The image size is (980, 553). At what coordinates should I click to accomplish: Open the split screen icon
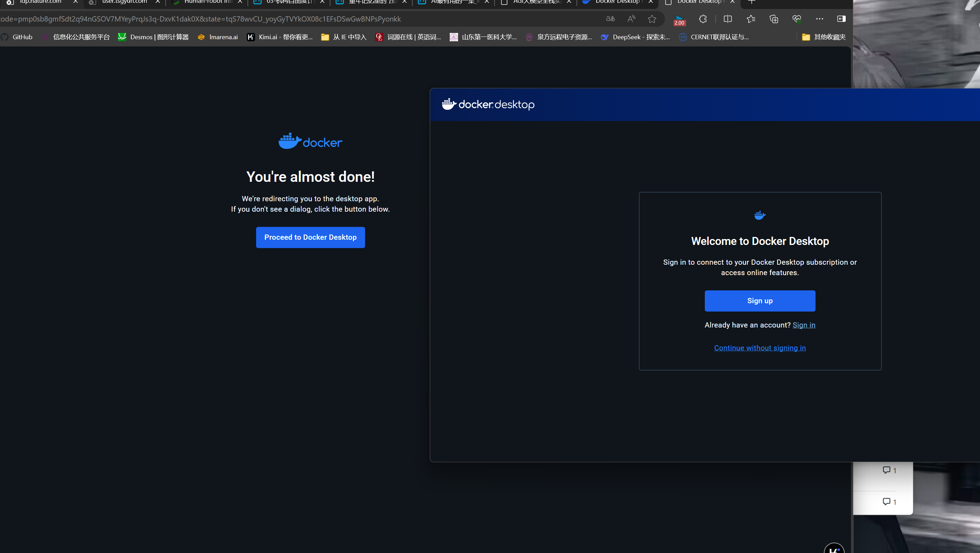coord(727,19)
